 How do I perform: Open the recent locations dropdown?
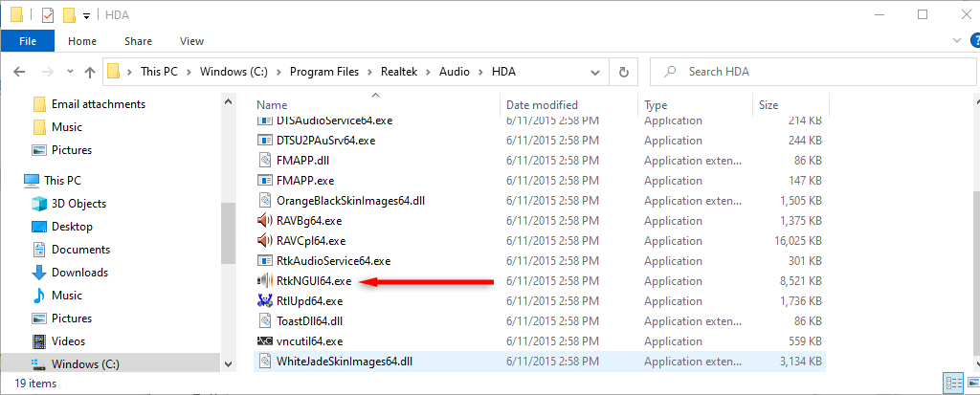(70, 72)
